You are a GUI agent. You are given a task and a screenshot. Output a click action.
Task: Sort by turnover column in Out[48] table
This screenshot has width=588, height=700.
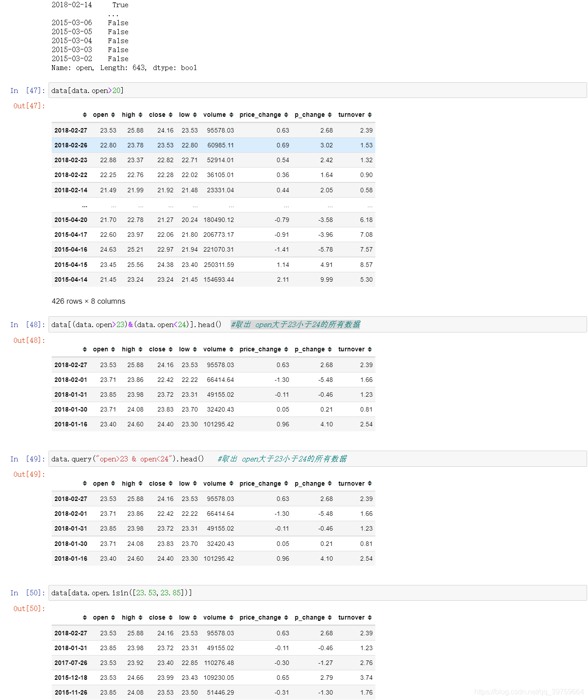tap(370, 350)
